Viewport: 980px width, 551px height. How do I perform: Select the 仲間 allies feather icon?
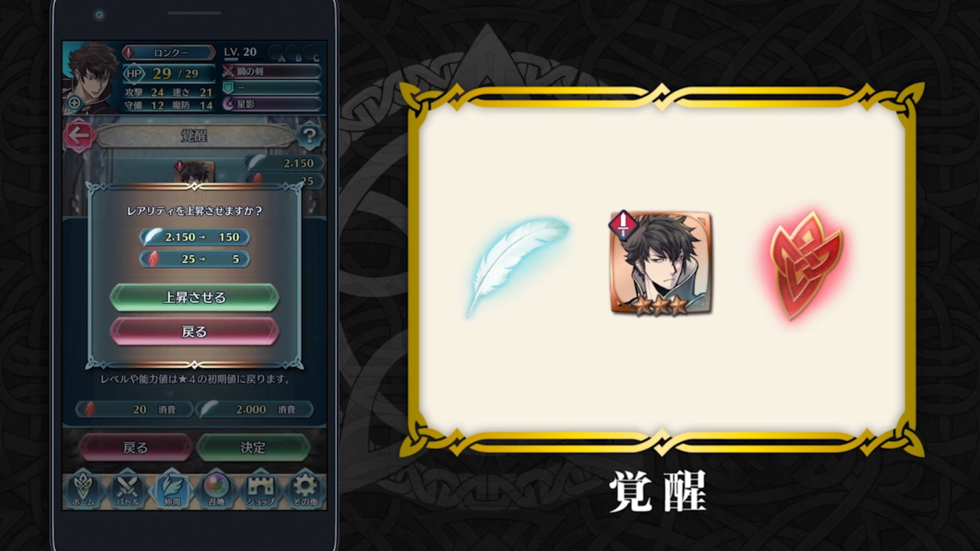[172, 490]
